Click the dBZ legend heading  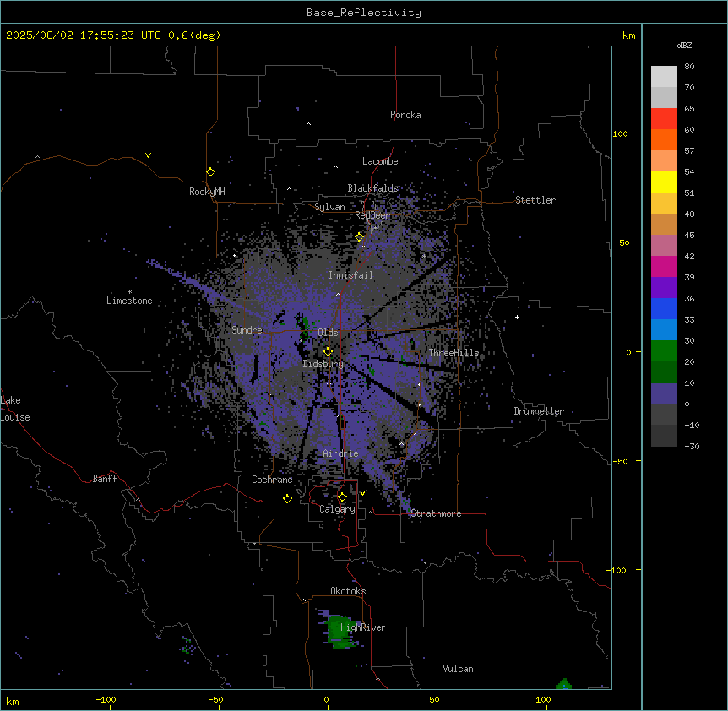click(684, 46)
